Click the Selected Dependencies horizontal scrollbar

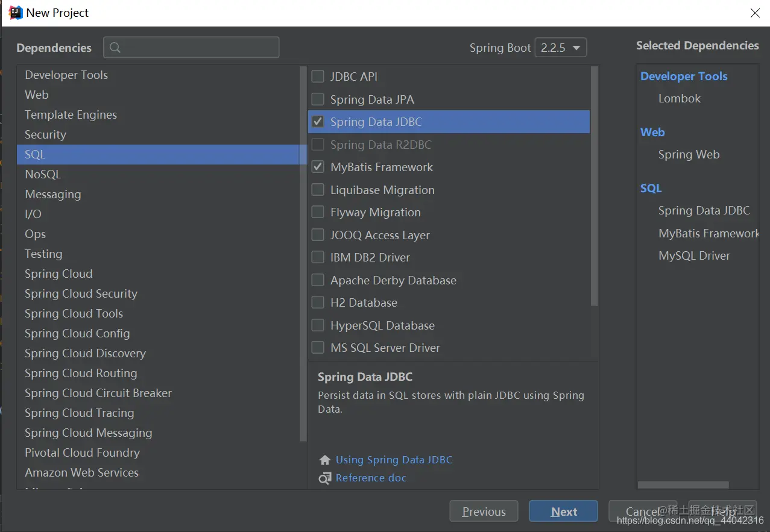pos(683,485)
